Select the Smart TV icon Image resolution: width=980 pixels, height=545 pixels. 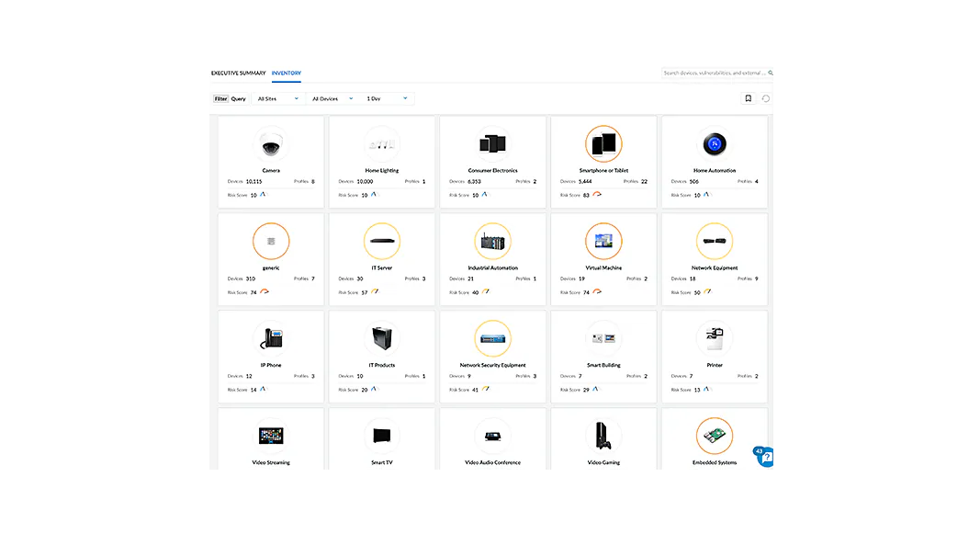(x=382, y=436)
